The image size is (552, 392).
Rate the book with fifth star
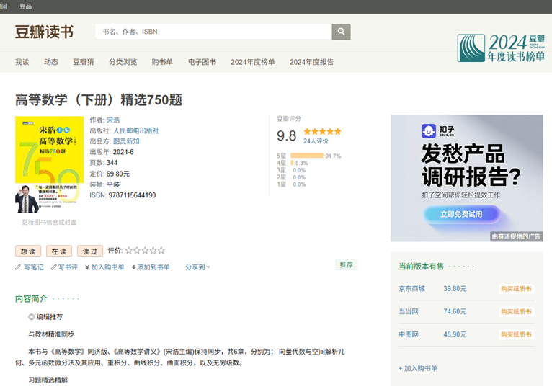pos(161,251)
